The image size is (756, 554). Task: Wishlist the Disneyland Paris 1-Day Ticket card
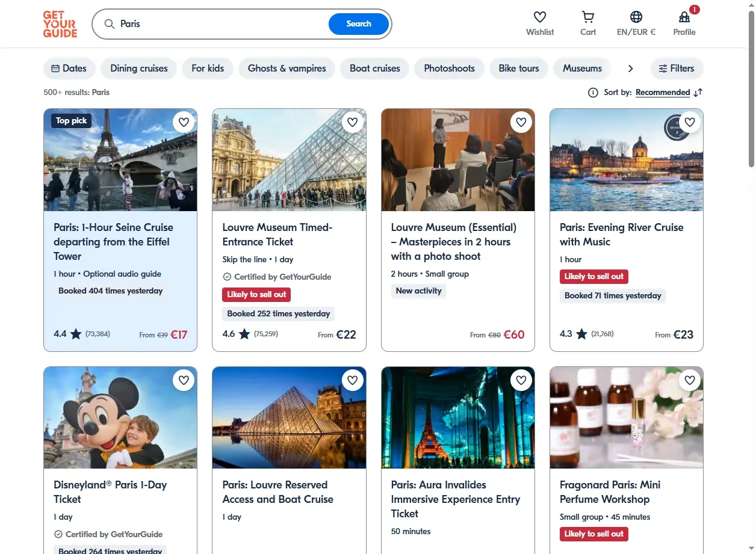click(x=184, y=380)
